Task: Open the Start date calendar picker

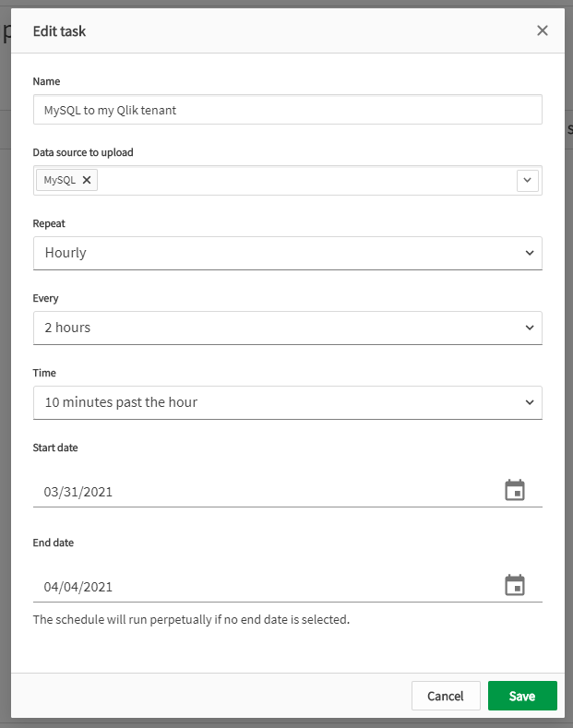Action: pos(515,491)
